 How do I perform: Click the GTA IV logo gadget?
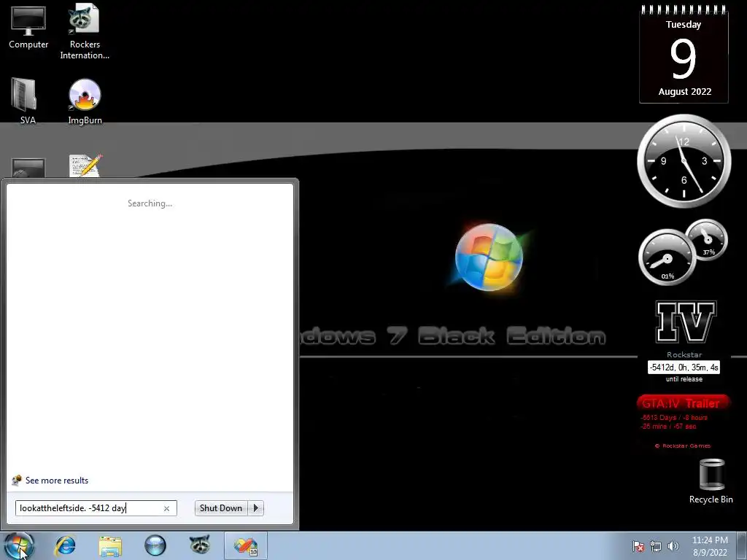coord(686,322)
